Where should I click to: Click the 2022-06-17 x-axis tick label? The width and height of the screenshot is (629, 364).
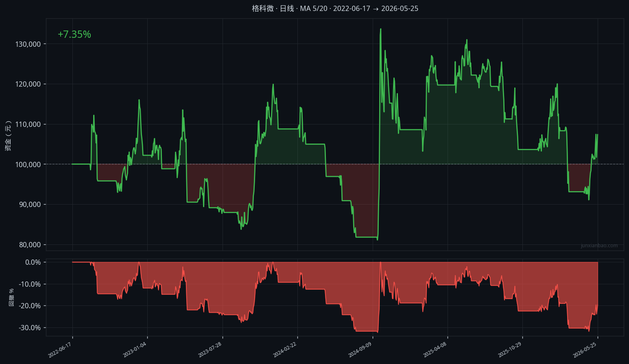60,350
